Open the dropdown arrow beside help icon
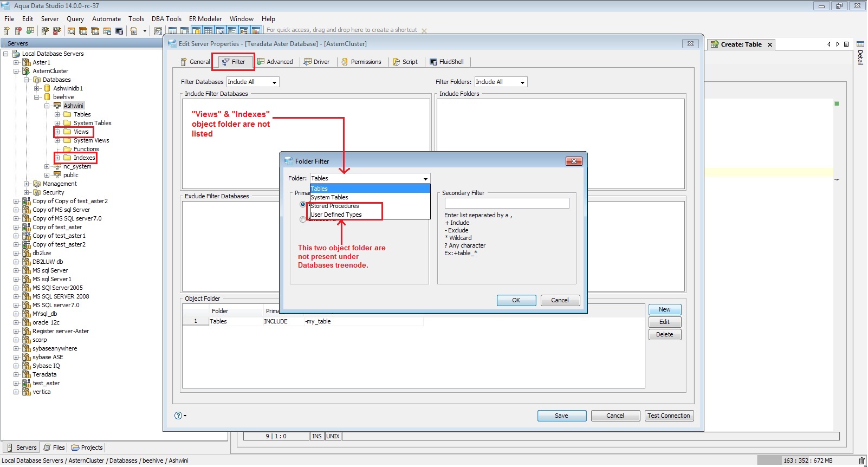This screenshot has height=467, width=868. 185,416
